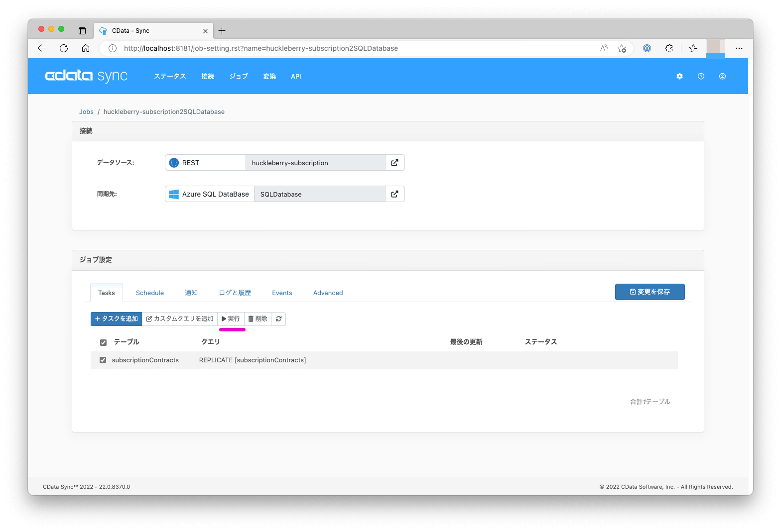
Task: Show site information icon
Action: pyautogui.click(x=113, y=48)
